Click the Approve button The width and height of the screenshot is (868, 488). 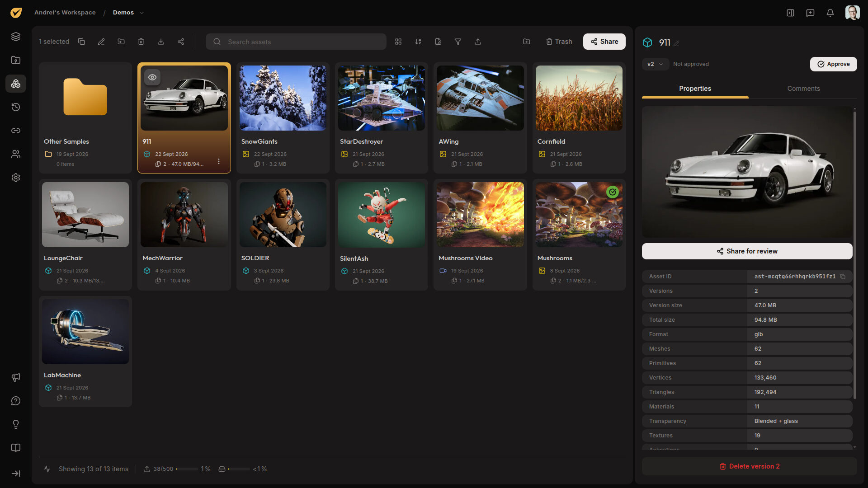point(833,64)
